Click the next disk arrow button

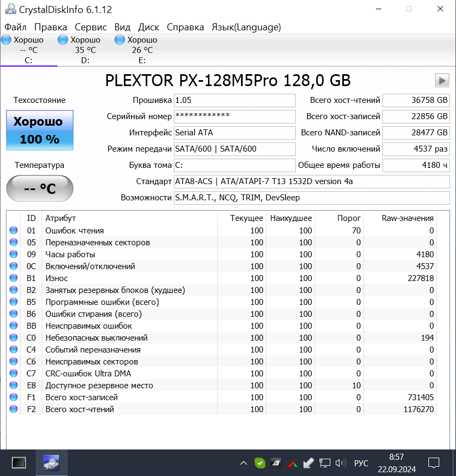(442, 81)
